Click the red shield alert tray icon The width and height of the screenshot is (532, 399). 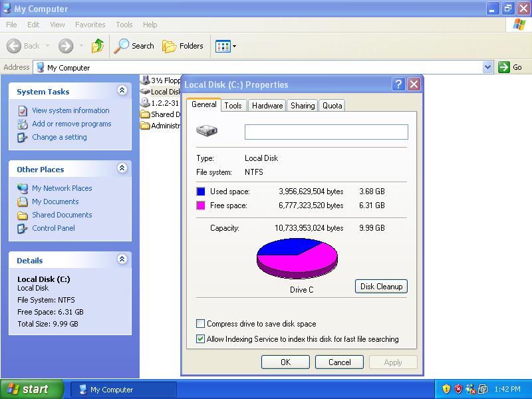point(458,389)
